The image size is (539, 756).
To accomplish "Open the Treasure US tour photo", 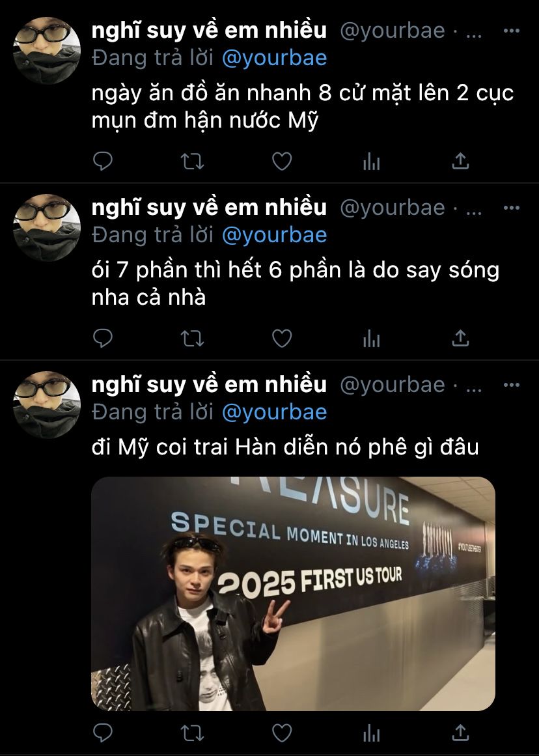I will point(293,593).
